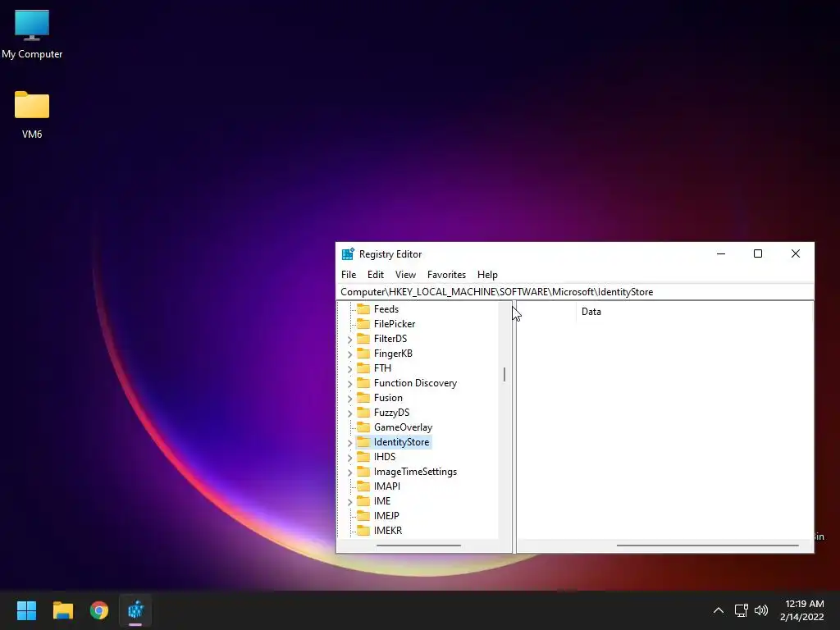Click the 'Feeds' key name

point(386,309)
